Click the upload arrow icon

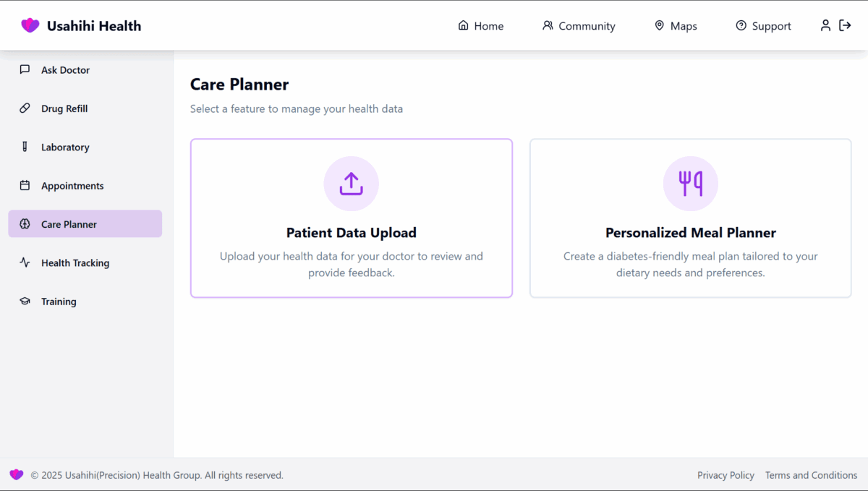pyautogui.click(x=351, y=184)
